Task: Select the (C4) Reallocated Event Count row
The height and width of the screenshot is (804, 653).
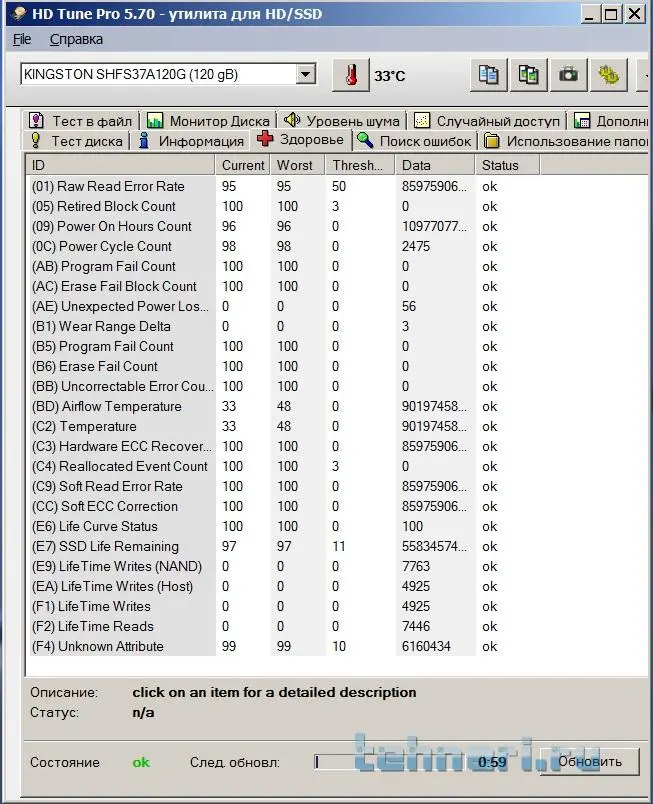Action: pyautogui.click(x=336, y=466)
